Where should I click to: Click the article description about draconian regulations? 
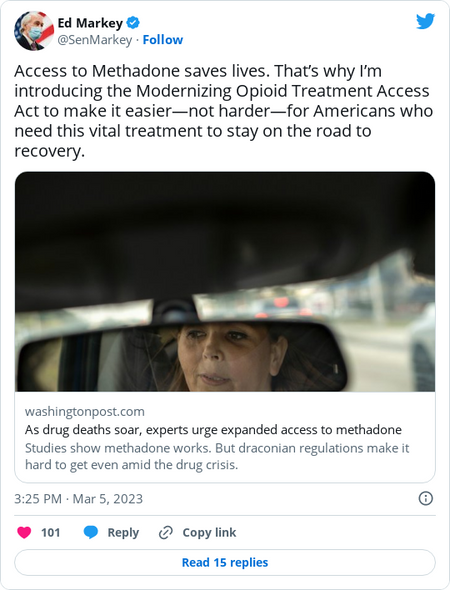pos(217,456)
